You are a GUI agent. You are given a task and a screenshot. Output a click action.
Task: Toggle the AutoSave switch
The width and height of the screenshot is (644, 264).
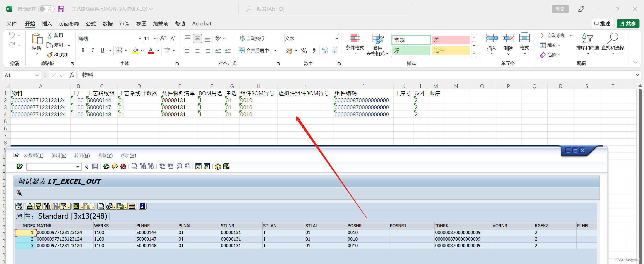[46, 9]
